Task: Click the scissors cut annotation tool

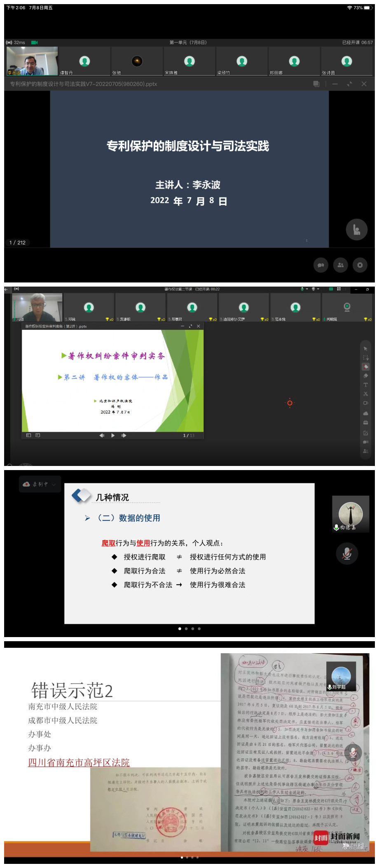Action: pyautogui.click(x=365, y=394)
